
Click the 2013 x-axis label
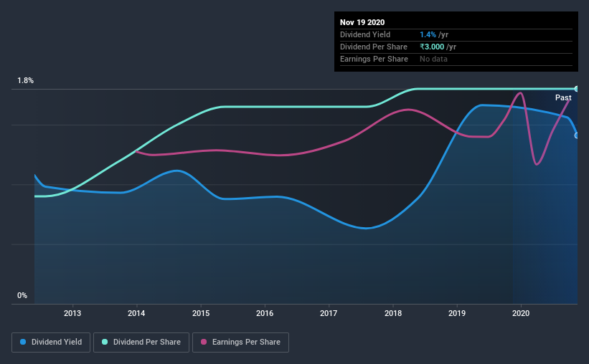tap(72, 313)
